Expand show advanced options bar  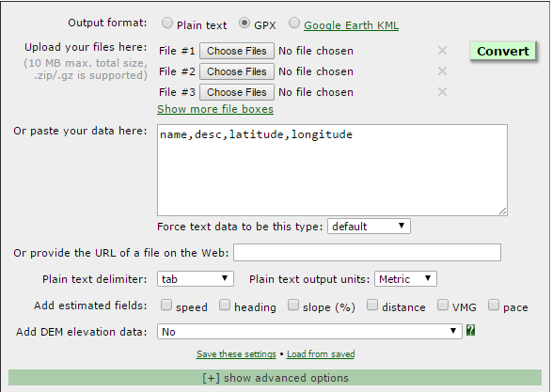tap(275, 378)
